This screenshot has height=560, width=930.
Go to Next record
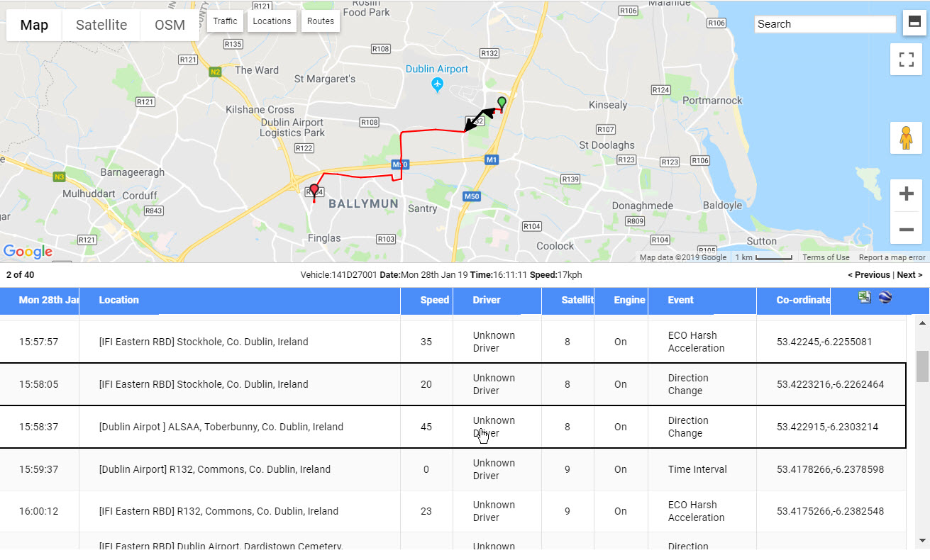coord(909,275)
